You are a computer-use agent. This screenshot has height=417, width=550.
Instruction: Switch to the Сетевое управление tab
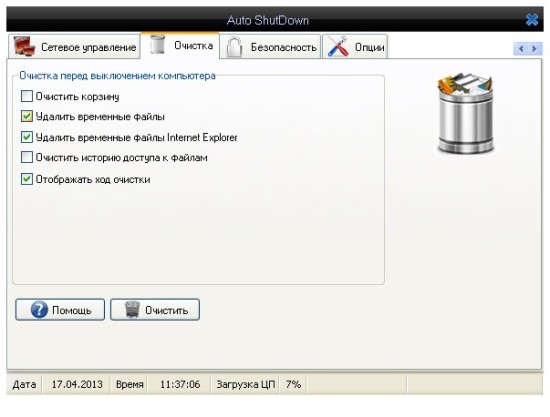[74, 47]
